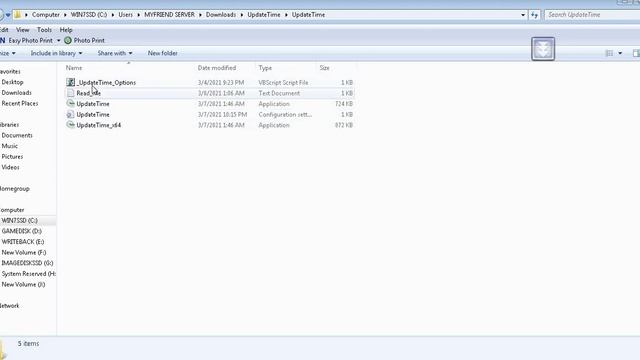Select WIN7SSD (C:) drive in sidebar

tap(19, 220)
